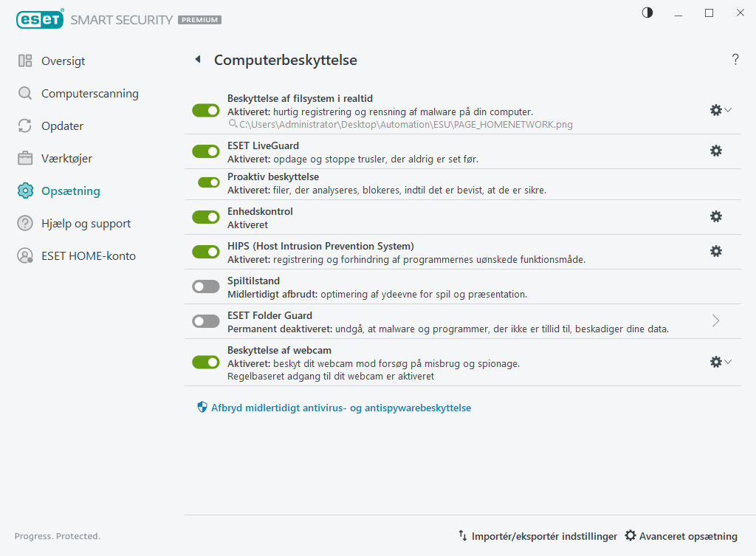The image size is (756, 556).
Task: Enable Spiltilstand toggle
Action: pos(206,286)
